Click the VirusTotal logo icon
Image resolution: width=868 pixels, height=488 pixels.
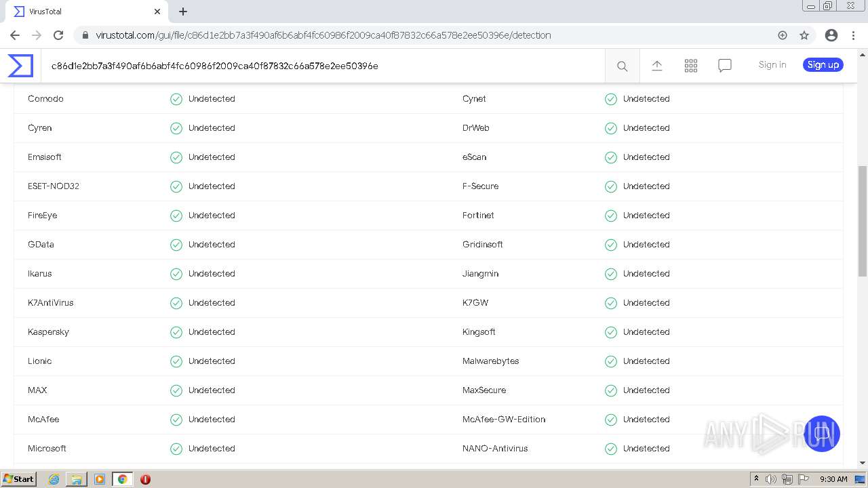pyautogui.click(x=20, y=66)
